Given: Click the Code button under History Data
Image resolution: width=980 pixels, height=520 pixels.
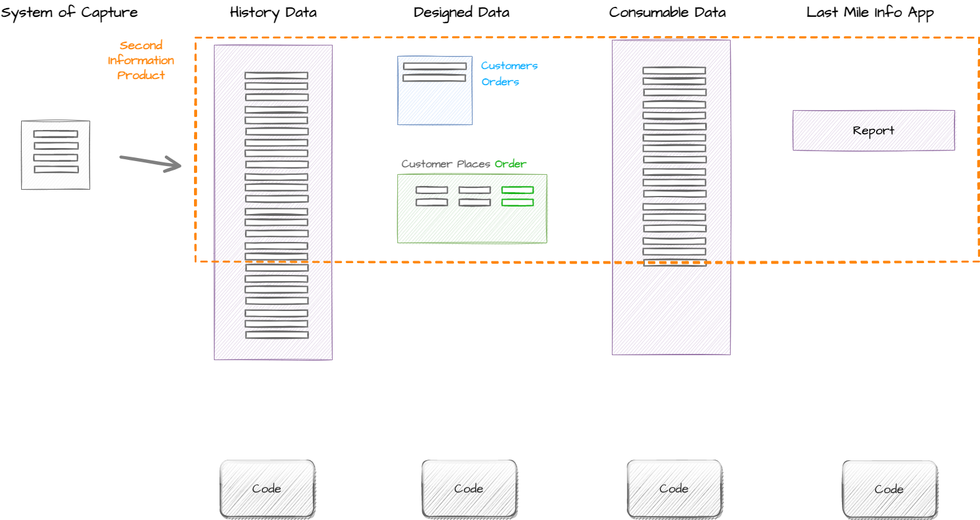Looking at the screenshot, I should (267, 489).
